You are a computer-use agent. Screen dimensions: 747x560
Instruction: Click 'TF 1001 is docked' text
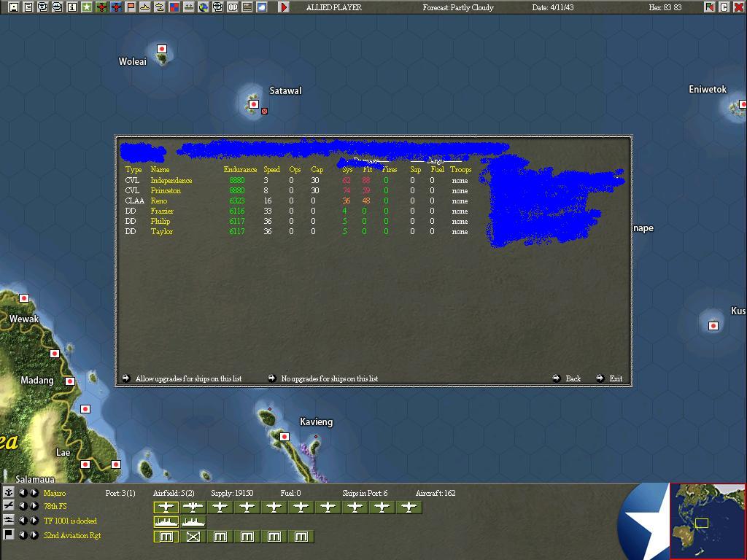click(70, 521)
